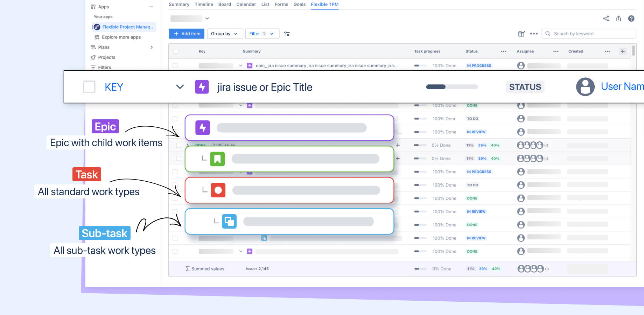The width and height of the screenshot is (644, 315).
Task: Click the blue Sub-task icon
Action: pyautogui.click(x=229, y=221)
